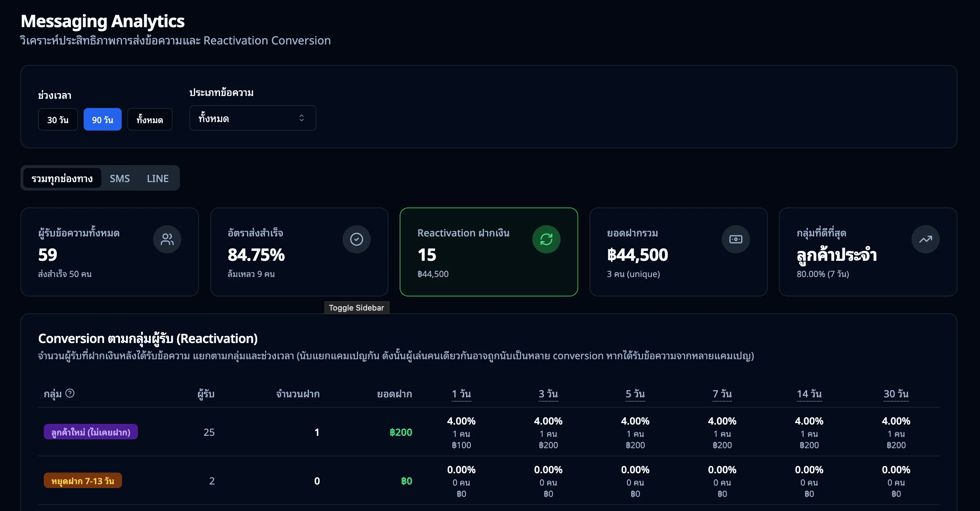This screenshot has height=511, width=980.
Task: Click the recipients users icon
Action: [x=167, y=239]
